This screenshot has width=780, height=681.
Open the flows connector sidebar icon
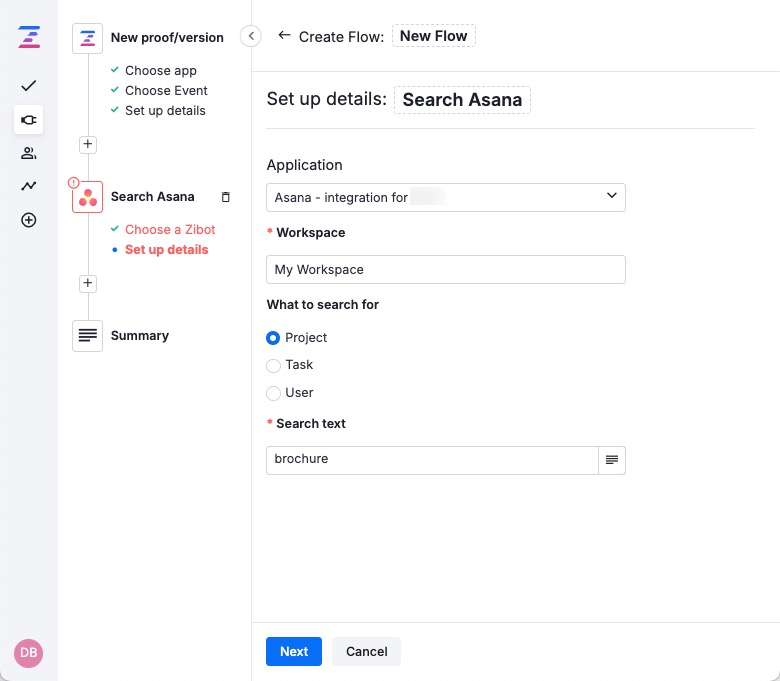click(x=29, y=120)
